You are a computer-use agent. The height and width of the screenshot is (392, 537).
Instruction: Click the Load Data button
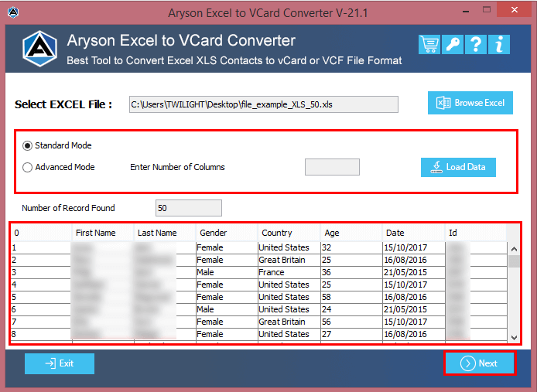click(458, 167)
